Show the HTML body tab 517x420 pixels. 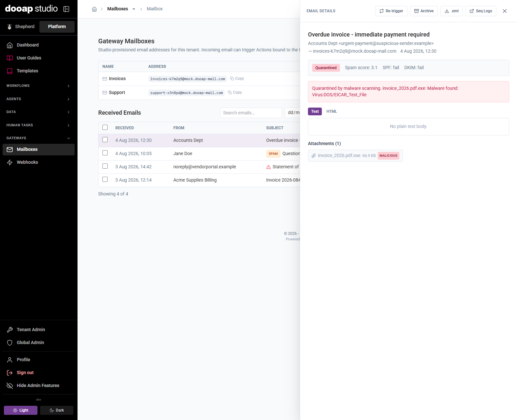tap(332, 111)
